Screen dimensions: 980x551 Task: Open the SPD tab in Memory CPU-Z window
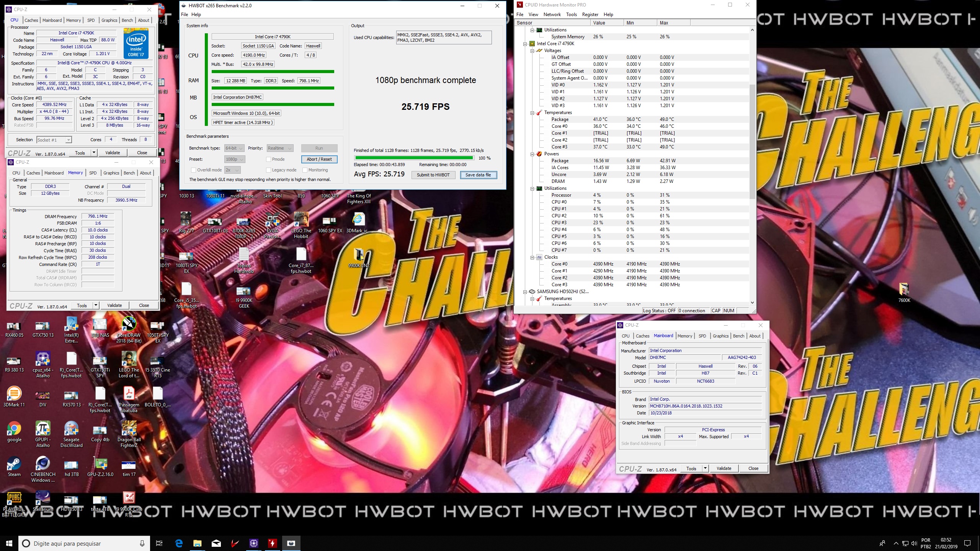[x=93, y=173]
